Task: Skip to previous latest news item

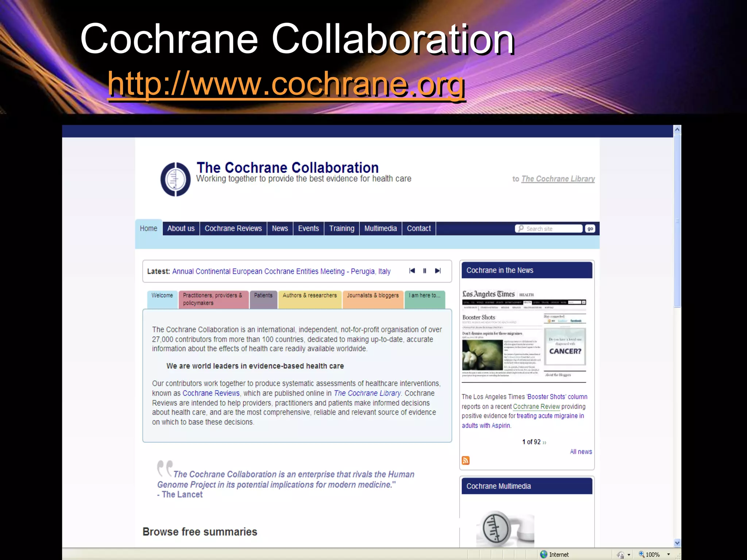Action: point(412,271)
